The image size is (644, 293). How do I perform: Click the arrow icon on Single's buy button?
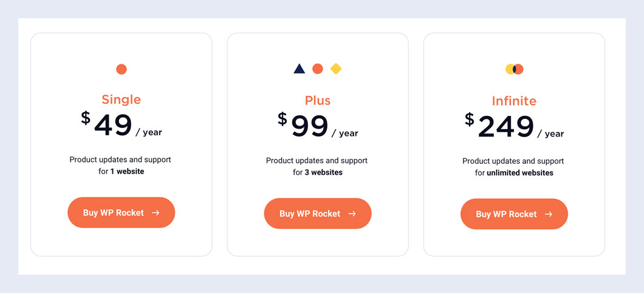156,213
